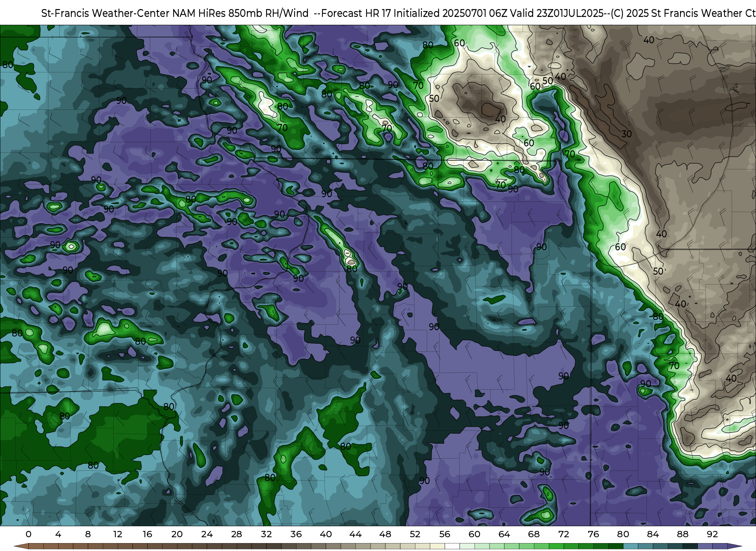Click the colorbar label 92
The width and height of the screenshot is (756, 551).
pyautogui.click(x=712, y=534)
